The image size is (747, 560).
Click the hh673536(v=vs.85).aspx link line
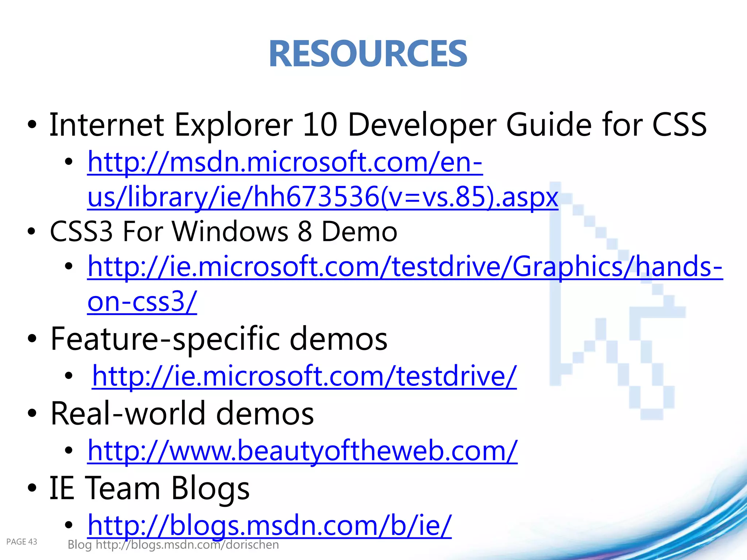pyautogui.click(x=323, y=197)
